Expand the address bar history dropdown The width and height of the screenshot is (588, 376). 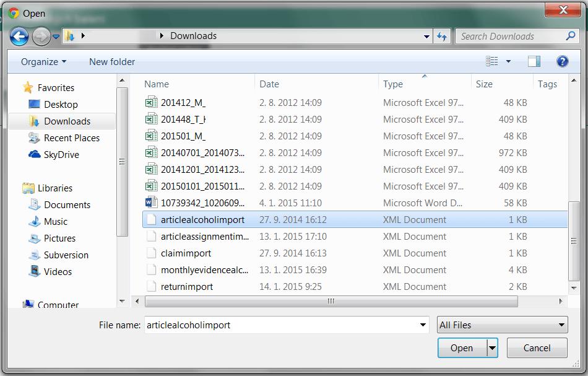(426, 37)
